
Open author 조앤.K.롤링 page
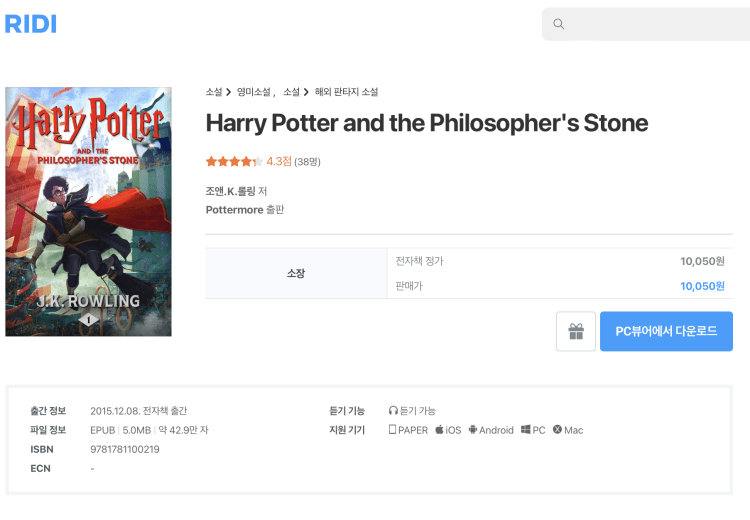click(x=230, y=191)
